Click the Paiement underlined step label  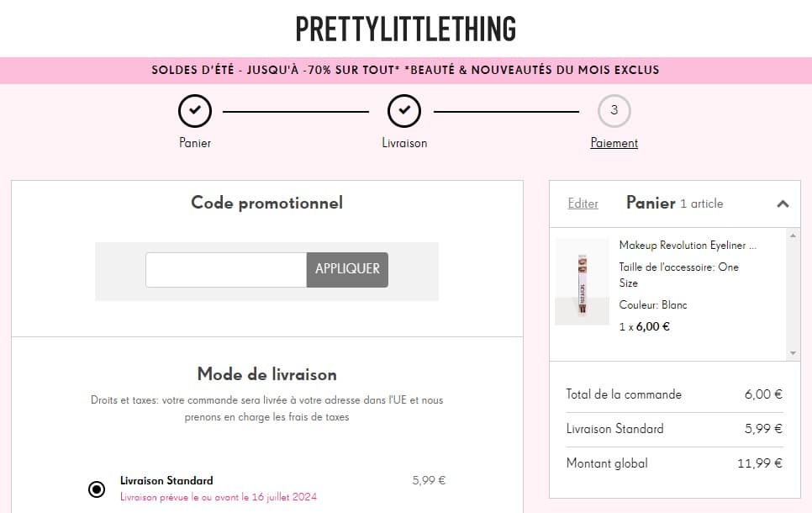(x=614, y=142)
